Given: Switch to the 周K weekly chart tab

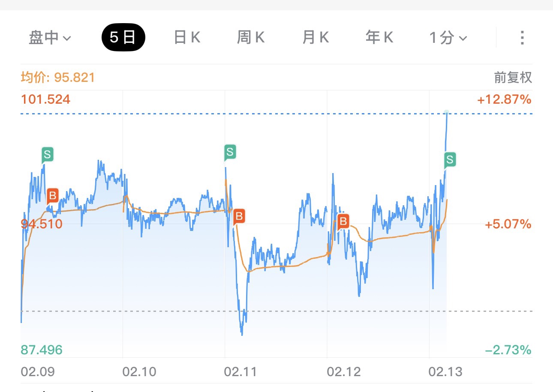Looking at the screenshot, I should tap(251, 38).
